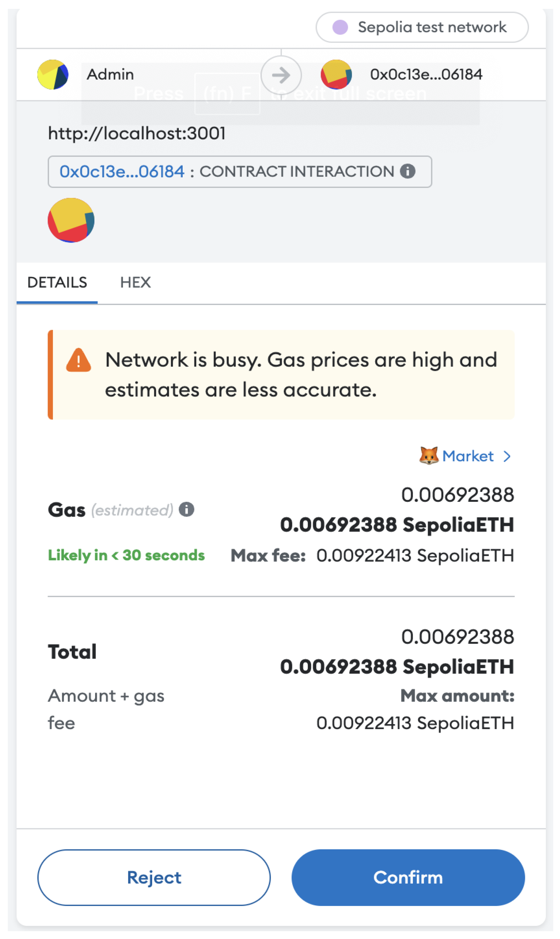Click the Likely in < 30 seconds text

126,555
